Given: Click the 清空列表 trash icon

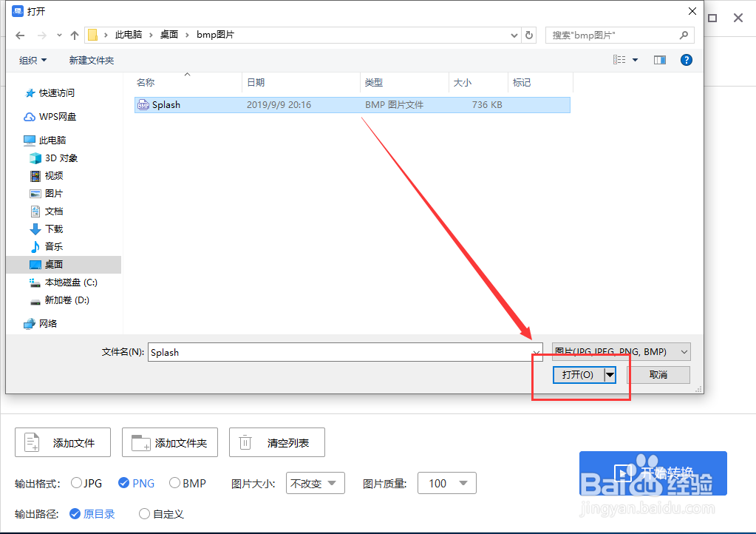Looking at the screenshot, I should (x=245, y=442).
